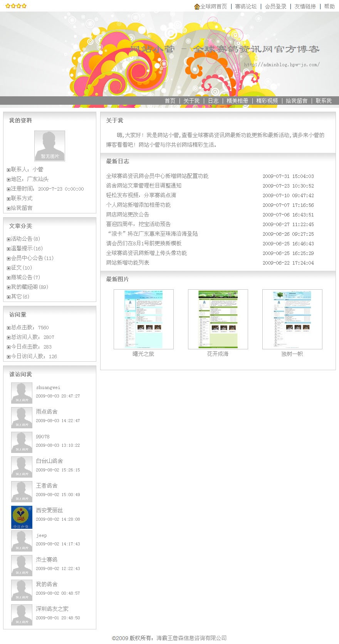Open jeep's visitor avatar

[x=22, y=541]
